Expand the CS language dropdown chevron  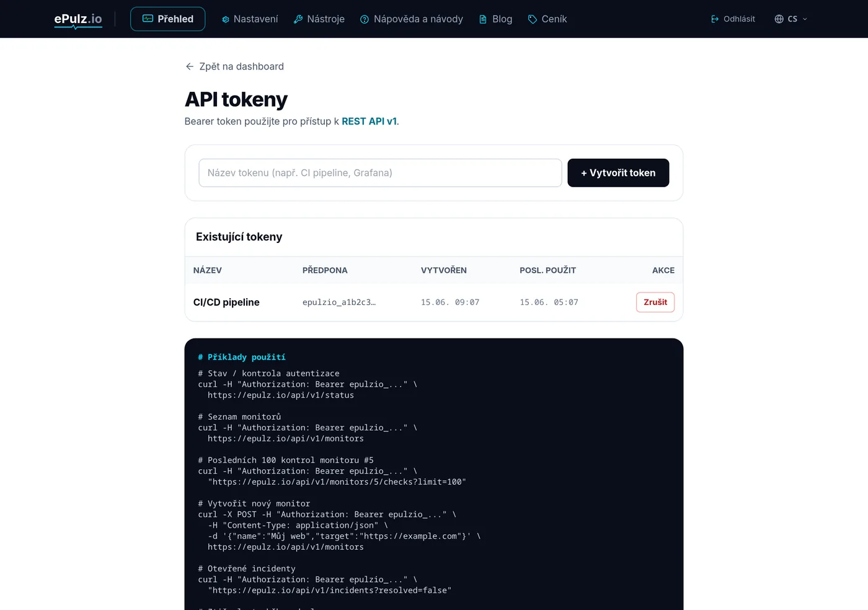tap(805, 19)
